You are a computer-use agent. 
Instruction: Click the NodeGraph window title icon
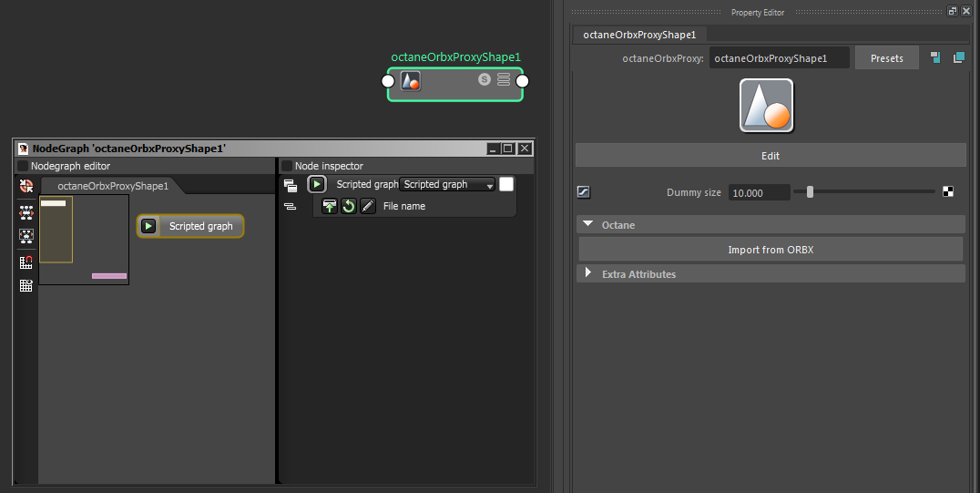pos(23,149)
